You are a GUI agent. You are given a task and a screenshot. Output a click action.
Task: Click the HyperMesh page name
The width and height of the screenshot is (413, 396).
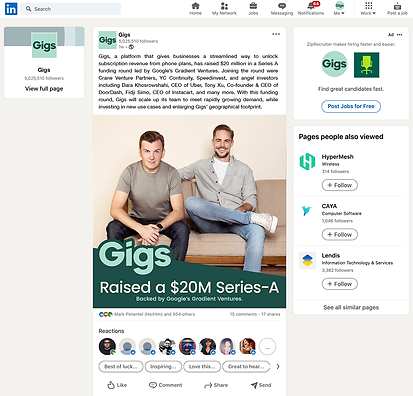[337, 157]
